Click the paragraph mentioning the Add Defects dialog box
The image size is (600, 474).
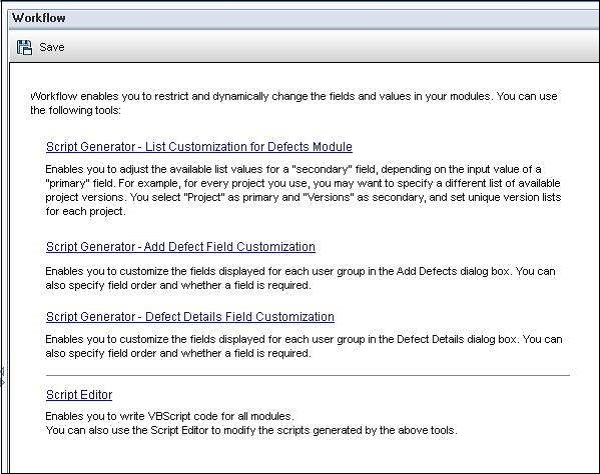[300, 278]
